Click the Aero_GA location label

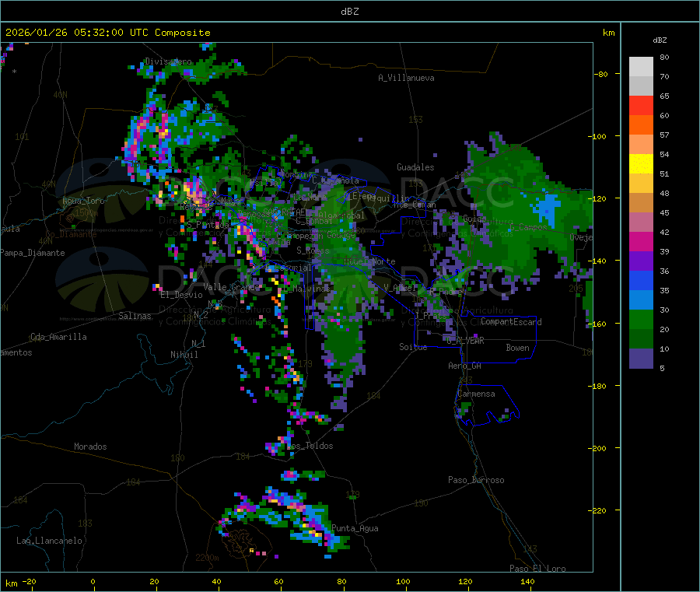click(465, 366)
